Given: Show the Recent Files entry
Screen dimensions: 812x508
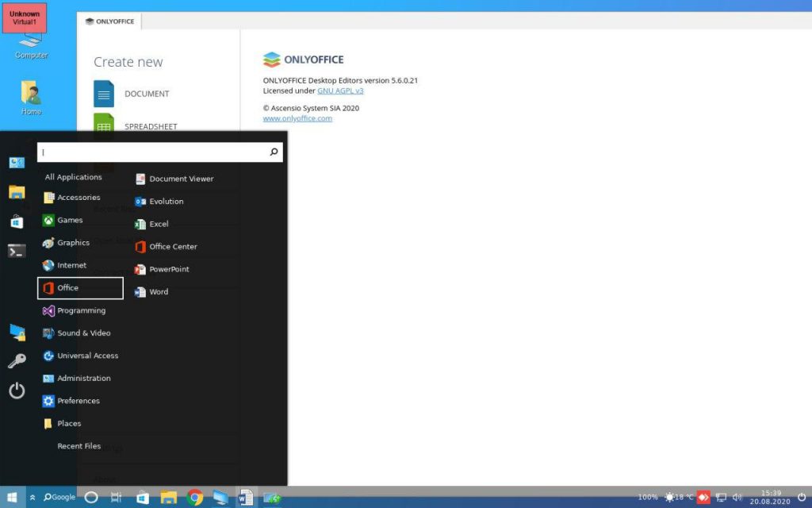Looking at the screenshot, I should [x=80, y=446].
